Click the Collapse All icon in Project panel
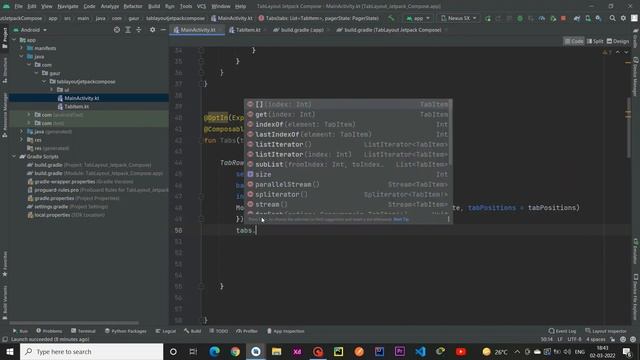The width and height of the screenshot is (640, 360). tap(139, 30)
